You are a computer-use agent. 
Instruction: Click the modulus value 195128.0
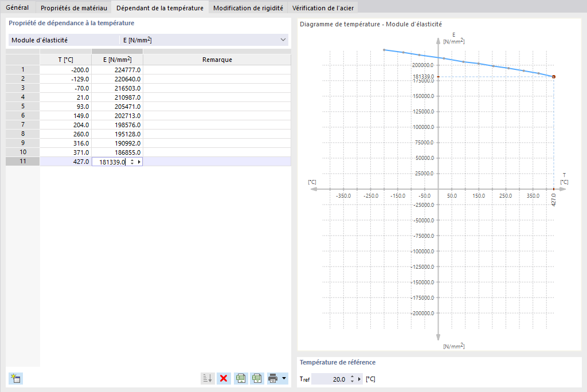point(117,134)
